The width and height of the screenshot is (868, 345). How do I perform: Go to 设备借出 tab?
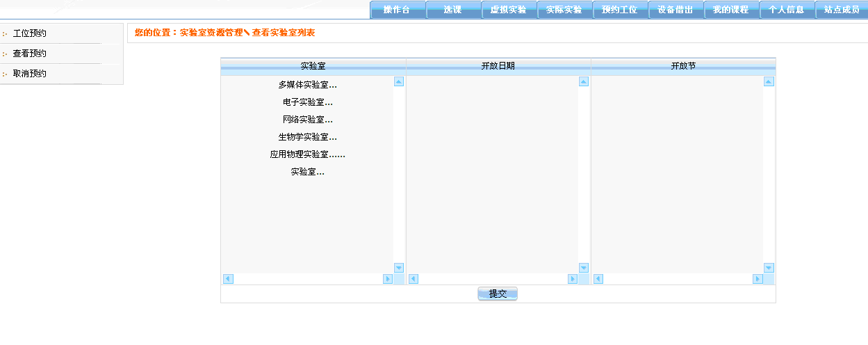point(675,10)
